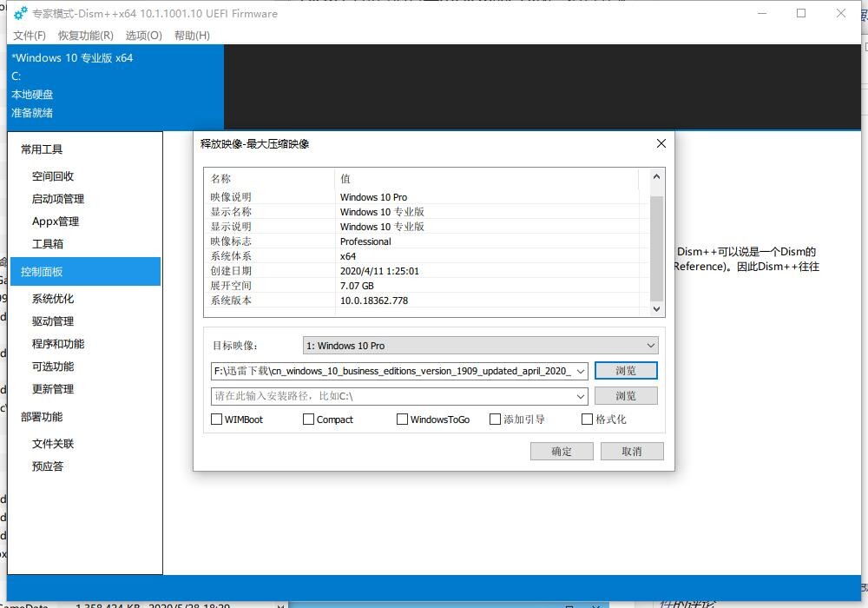Click the Dism++ app icon in title bar

point(20,13)
